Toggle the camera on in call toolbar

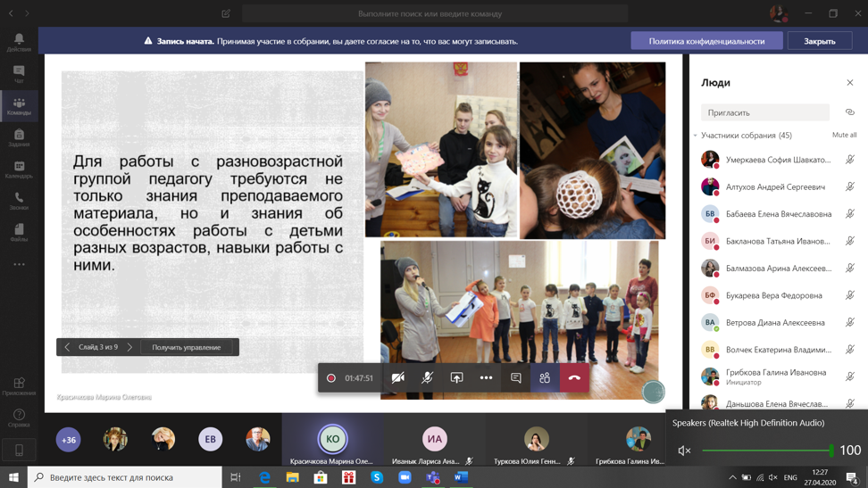pos(398,378)
